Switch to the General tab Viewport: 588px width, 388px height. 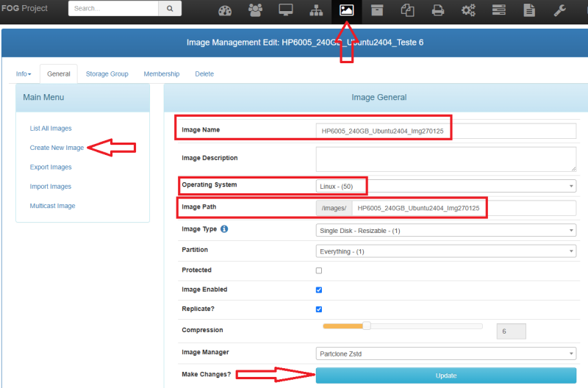tap(59, 73)
